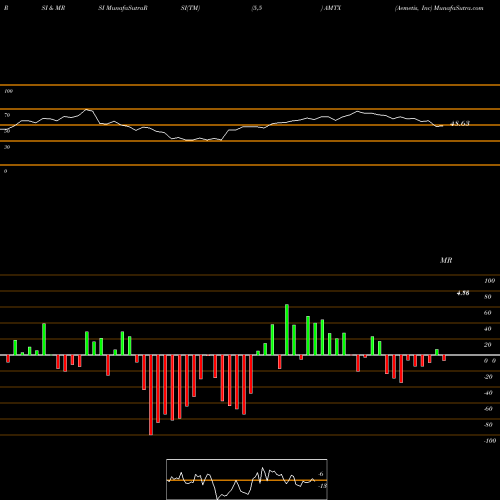Click the MR value label 4.86
Image resolution: width=500 pixels, height=500 pixels.
click(x=463, y=293)
